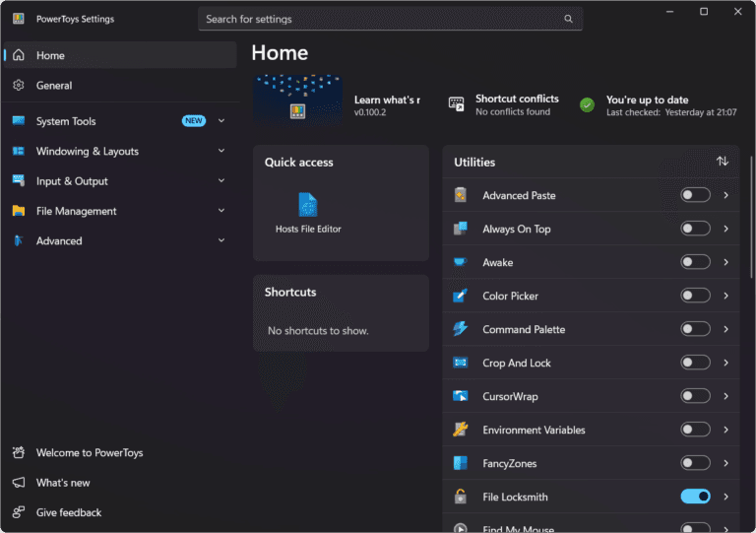756x533 pixels.
Task: Click the Advanced category icon
Action: pyautogui.click(x=19, y=240)
